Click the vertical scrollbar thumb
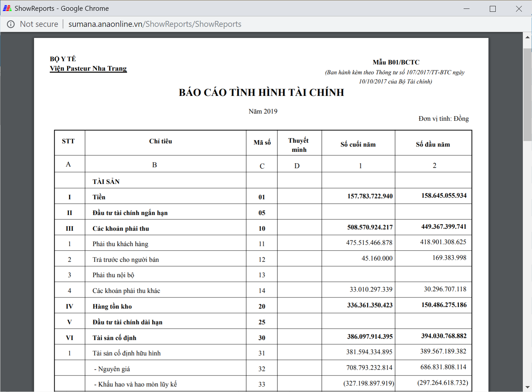Viewport: 532px width, 392px height. click(x=527, y=95)
